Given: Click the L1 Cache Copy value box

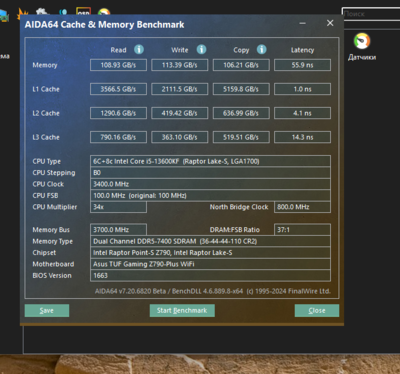Looking at the screenshot, I should [x=241, y=89].
